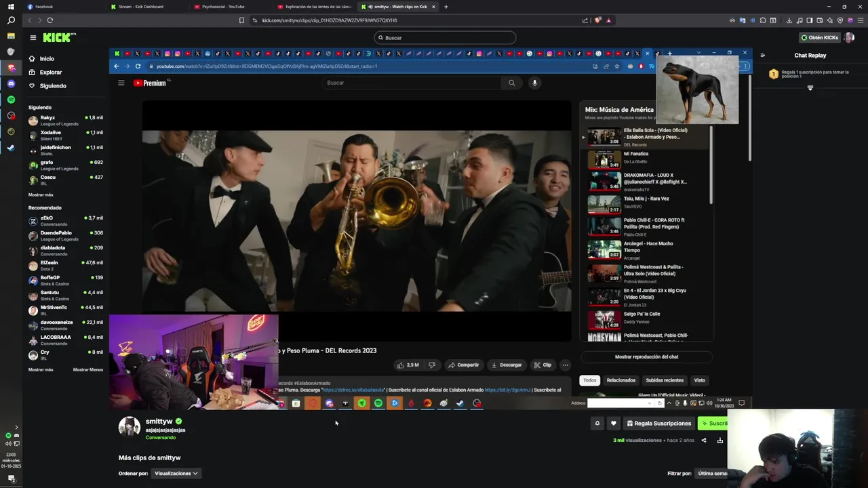Click the kick.com address bar URL
This screenshot has width=868, height=488.
330,20
